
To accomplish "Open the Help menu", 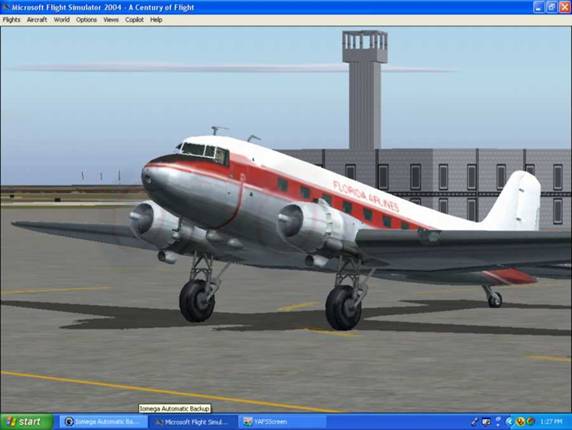I will (x=156, y=20).
